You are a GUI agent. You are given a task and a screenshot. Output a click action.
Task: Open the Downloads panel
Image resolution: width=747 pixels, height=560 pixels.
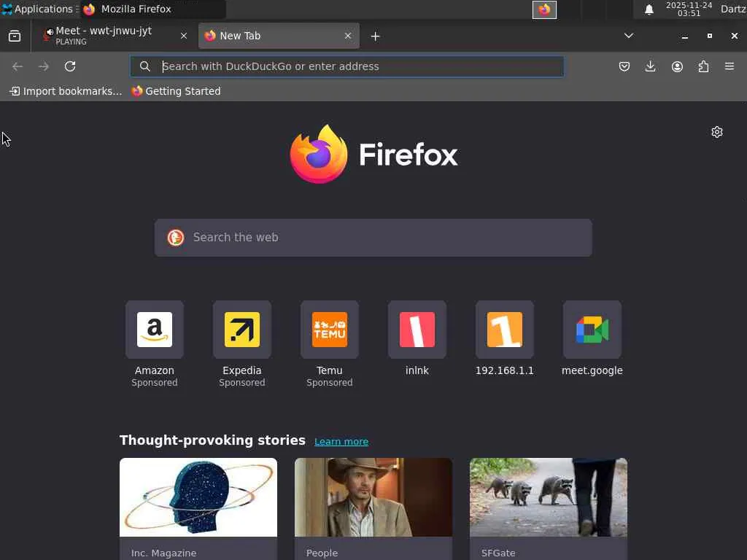650,66
